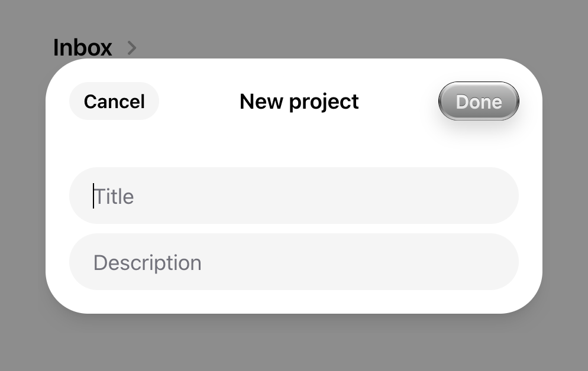This screenshot has height=371, width=588.
Task: Confirm with Done to save project
Action: point(478,101)
